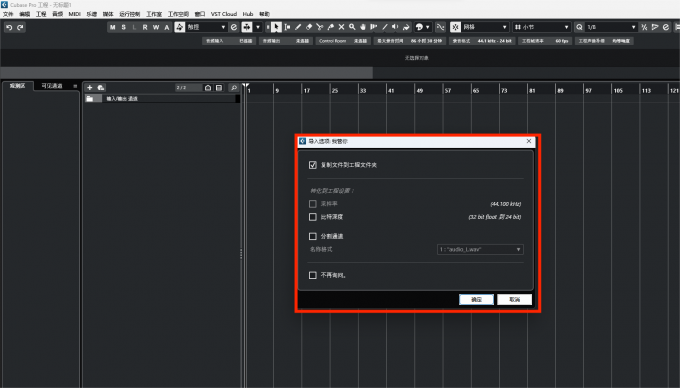
Task: Click the track list filter icon
Action: (x=219, y=88)
